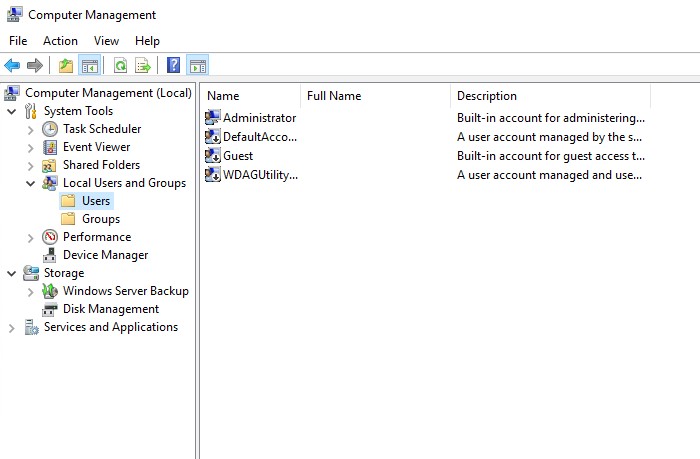Expand the Shared Folders node
The image size is (700, 459).
point(30,166)
